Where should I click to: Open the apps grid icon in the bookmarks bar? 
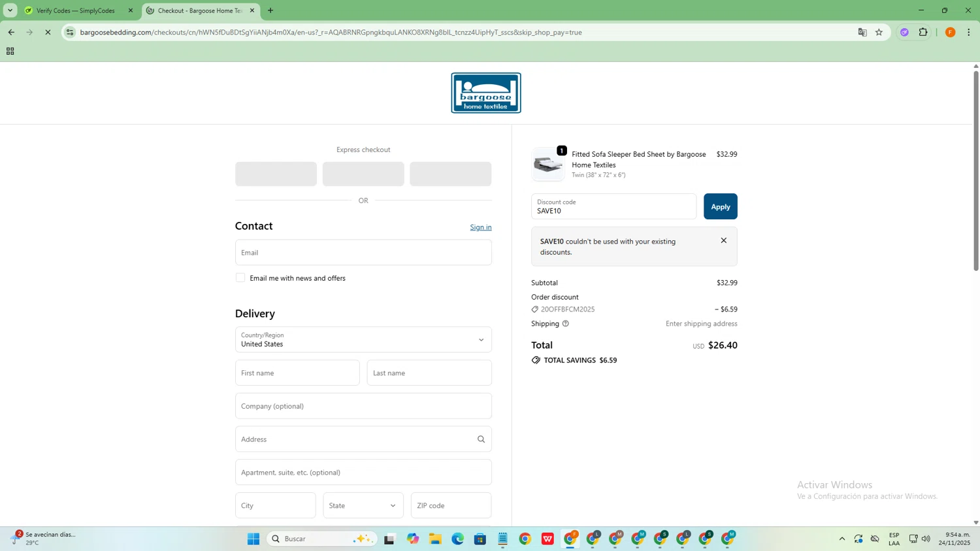pos(10,51)
